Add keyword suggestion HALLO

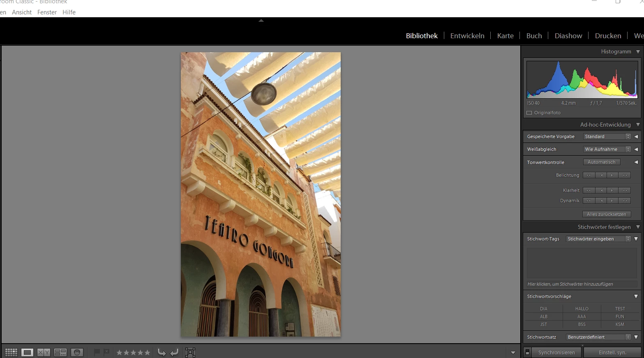[x=582, y=309]
